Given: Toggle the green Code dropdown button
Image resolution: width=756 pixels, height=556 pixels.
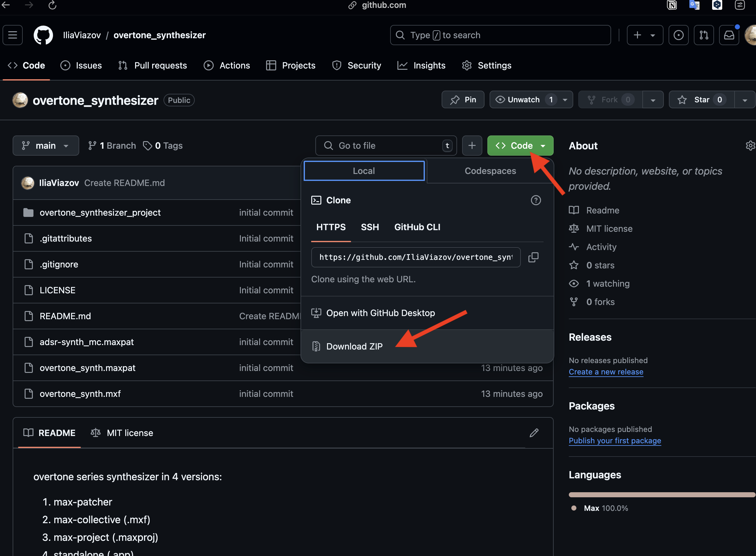Looking at the screenshot, I should pos(520,146).
